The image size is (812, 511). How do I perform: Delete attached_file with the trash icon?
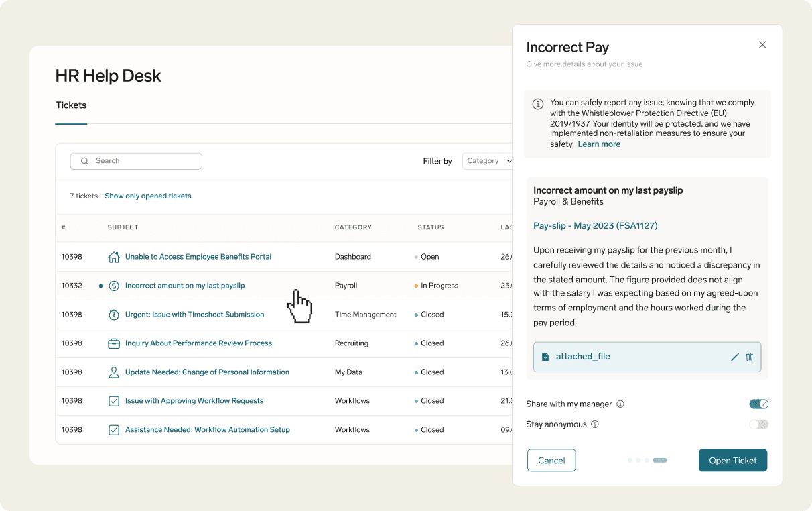click(x=750, y=357)
